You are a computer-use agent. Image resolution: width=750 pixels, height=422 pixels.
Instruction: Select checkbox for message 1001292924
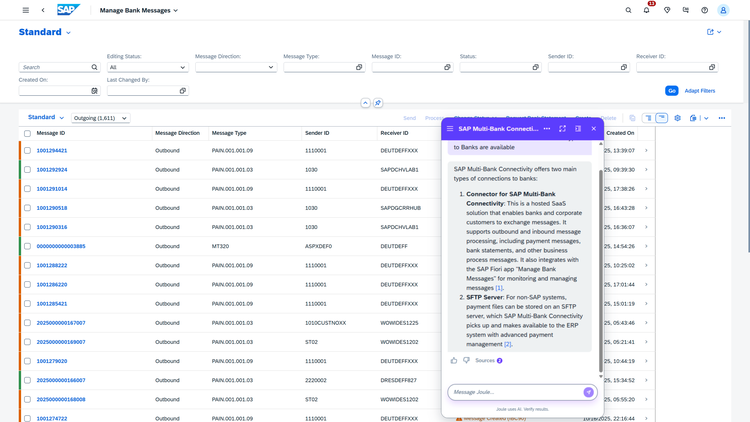[27, 170]
